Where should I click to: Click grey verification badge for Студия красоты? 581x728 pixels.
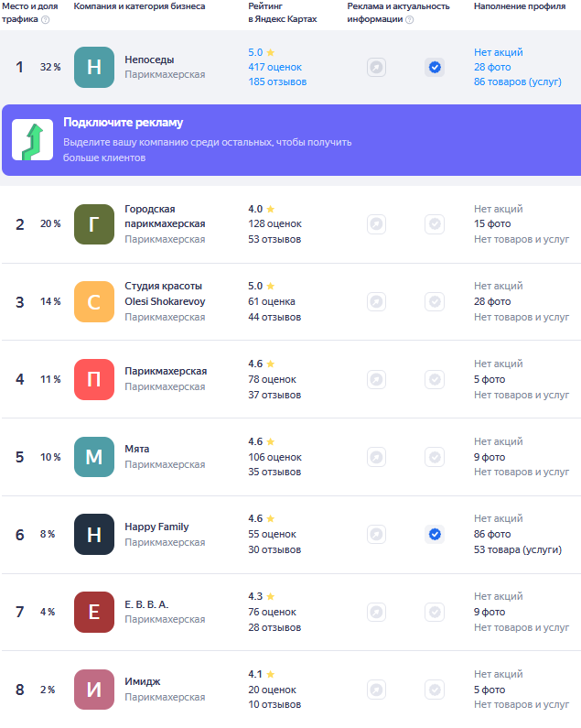click(435, 302)
